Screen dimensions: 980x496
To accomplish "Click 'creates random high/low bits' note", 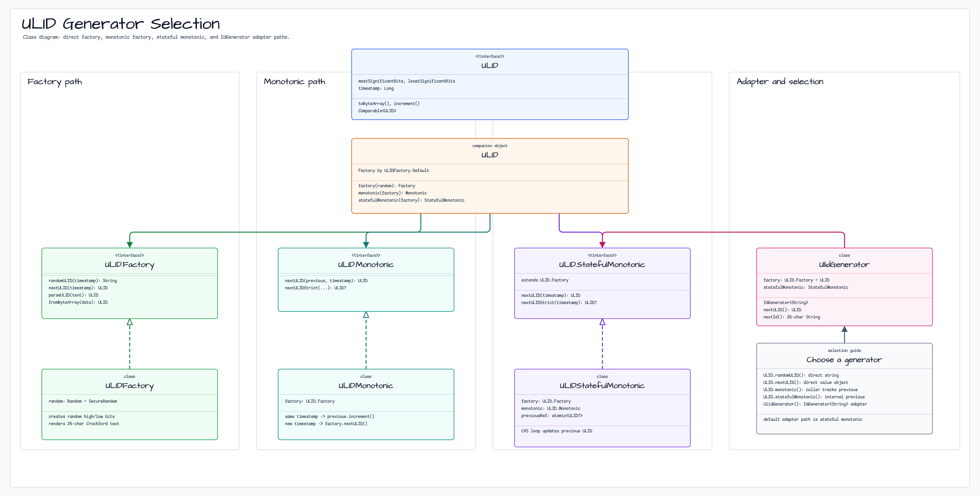I will pos(81,416).
